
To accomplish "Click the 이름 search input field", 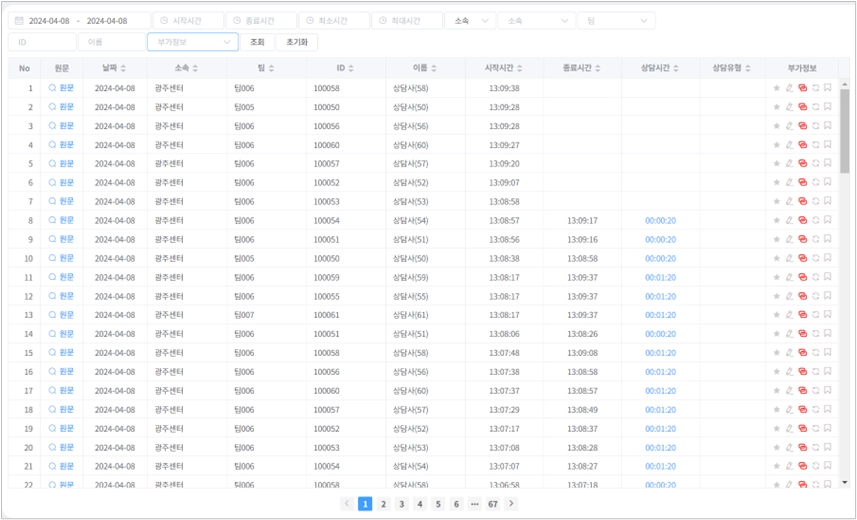I will pyautogui.click(x=110, y=42).
